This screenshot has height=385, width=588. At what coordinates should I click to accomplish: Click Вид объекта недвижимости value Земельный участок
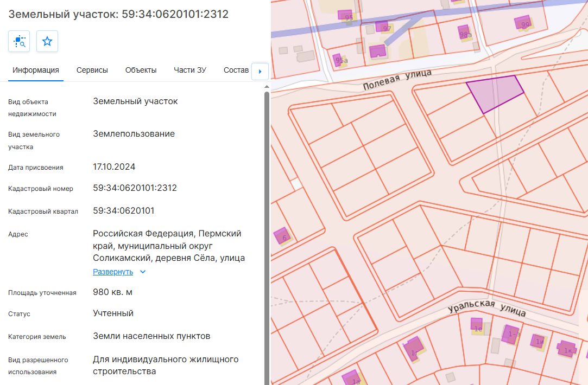[135, 101]
